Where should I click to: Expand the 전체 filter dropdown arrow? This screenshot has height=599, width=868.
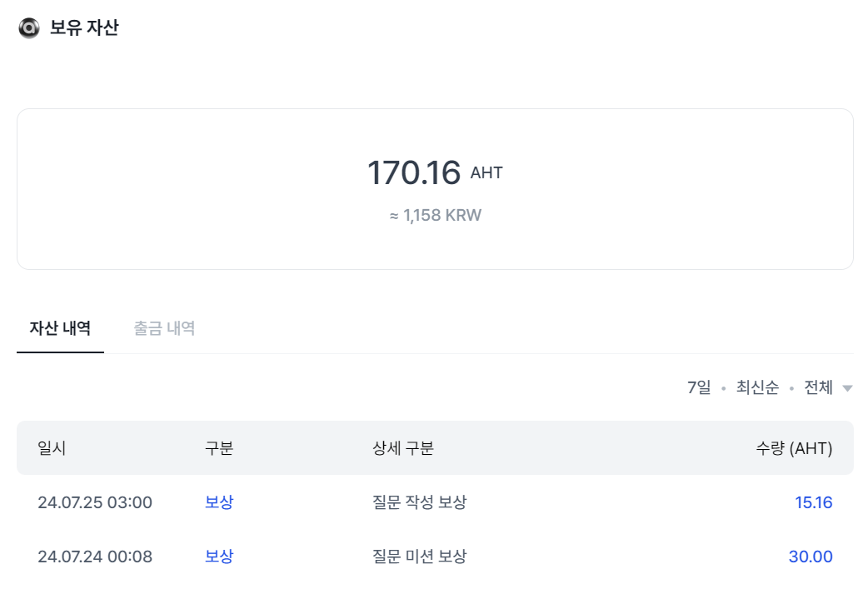[x=847, y=387]
